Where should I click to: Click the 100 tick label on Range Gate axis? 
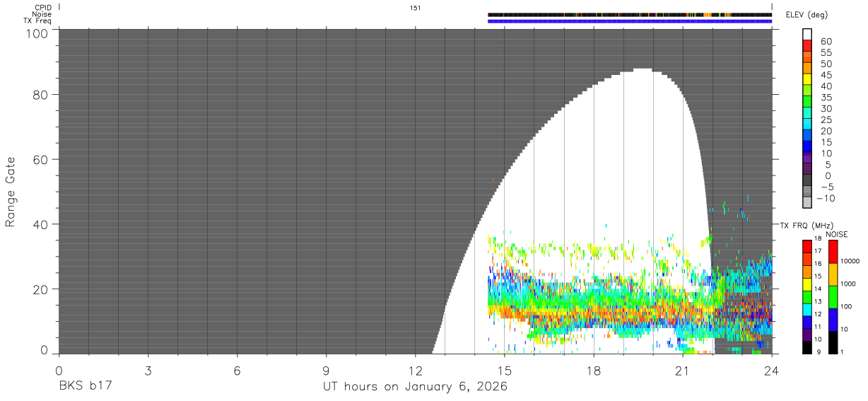pos(39,33)
